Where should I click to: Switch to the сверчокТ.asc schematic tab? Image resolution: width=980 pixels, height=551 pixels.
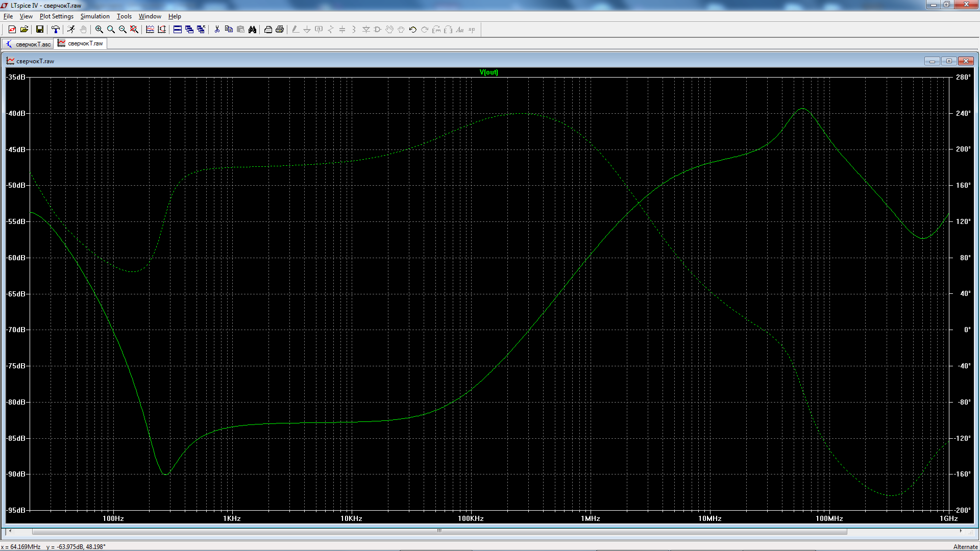pos(29,44)
